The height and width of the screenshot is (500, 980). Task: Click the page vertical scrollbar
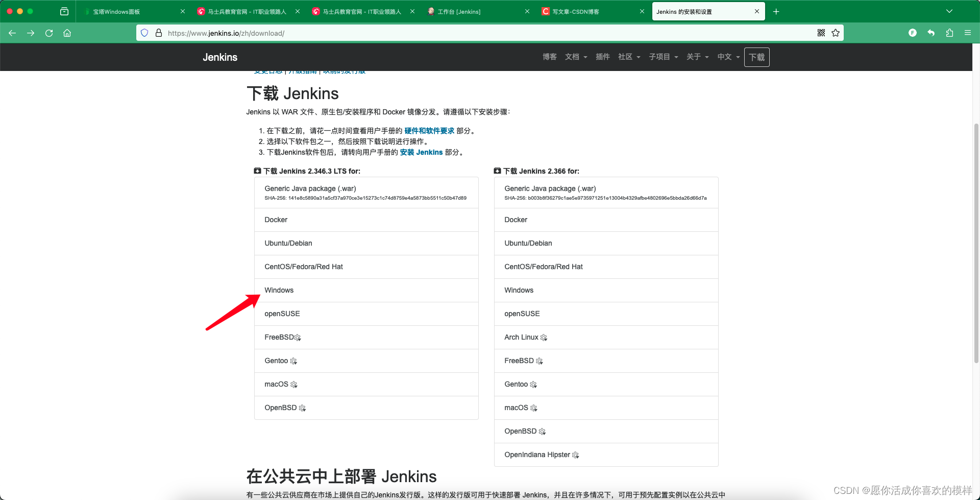coord(976,243)
